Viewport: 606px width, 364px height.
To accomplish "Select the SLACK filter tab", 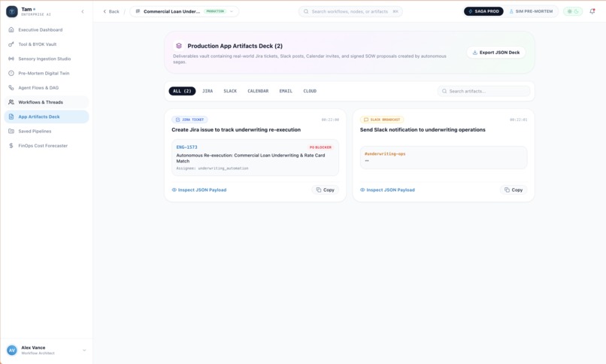I will click(x=230, y=91).
